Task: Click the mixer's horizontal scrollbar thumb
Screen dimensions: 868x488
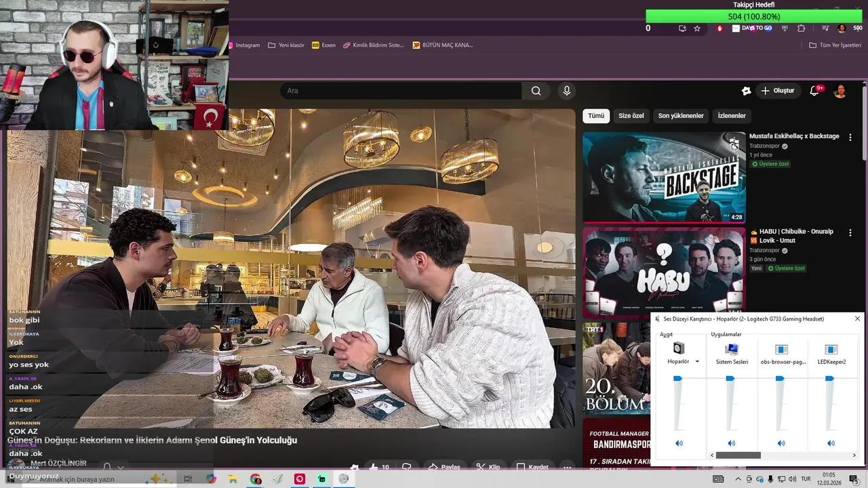Action: point(738,455)
